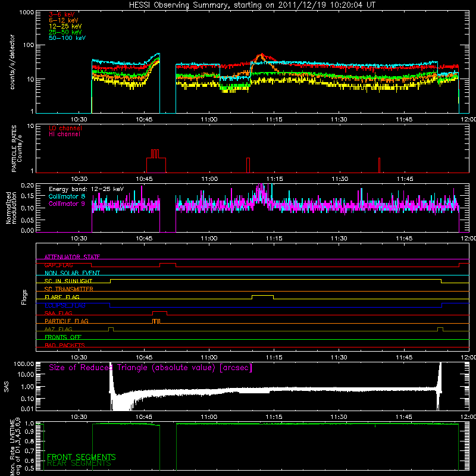Click the raised SAA_FLAG pulse in Flags panel
The height and width of the screenshot is (476, 476).
[159, 313]
